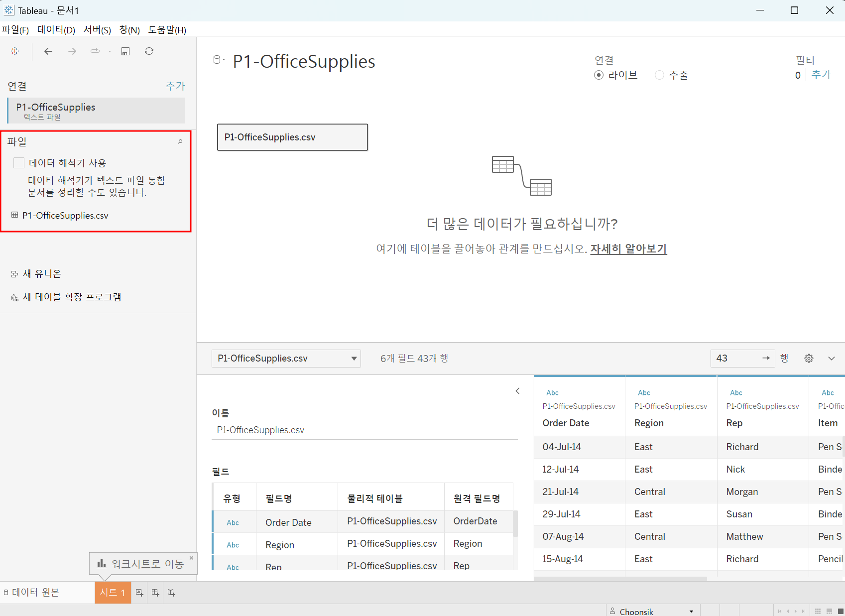The width and height of the screenshot is (845, 616).
Task: Click the row count field showing 43
Action: tap(742, 358)
